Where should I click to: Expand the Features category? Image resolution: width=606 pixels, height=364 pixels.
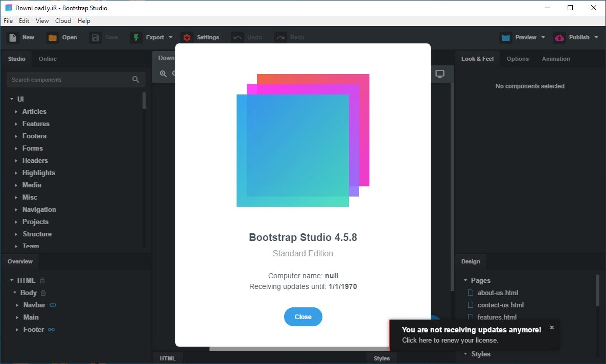tap(16, 124)
